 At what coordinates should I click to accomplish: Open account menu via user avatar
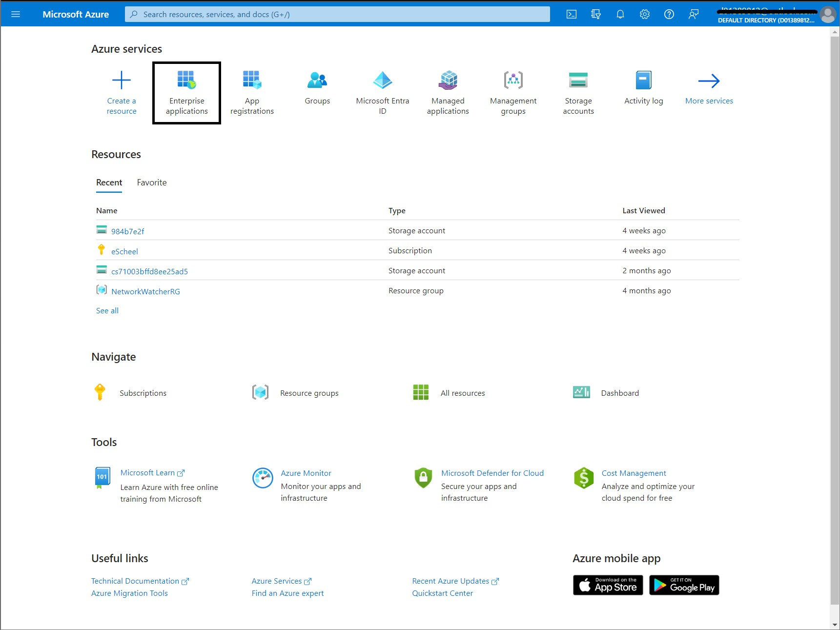pos(827,14)
